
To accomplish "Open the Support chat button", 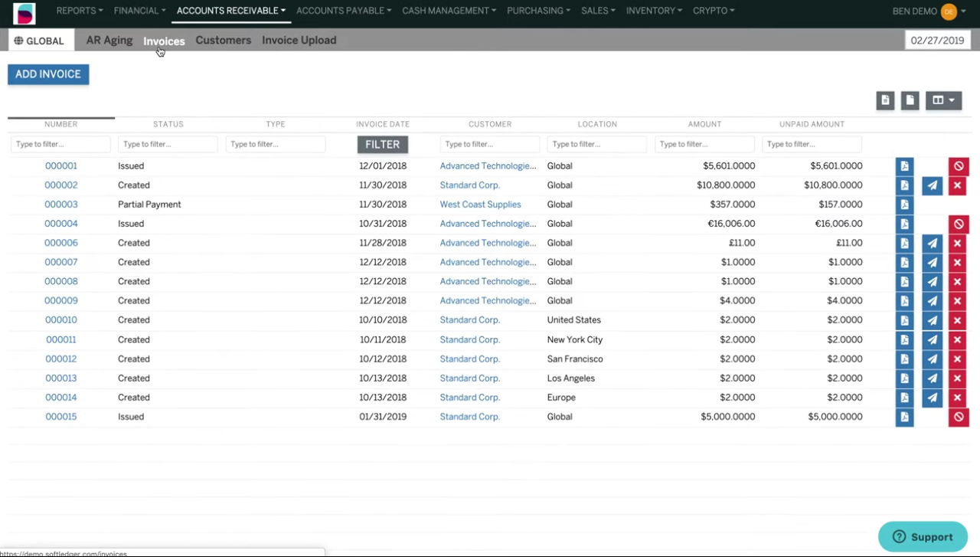I will pyautogui.click(x=923, y=537).
